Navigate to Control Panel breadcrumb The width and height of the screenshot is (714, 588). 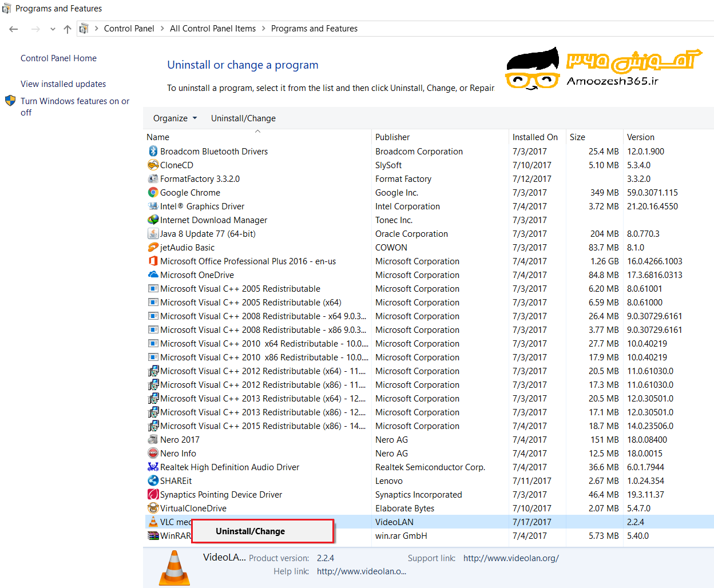pos(129,29)
